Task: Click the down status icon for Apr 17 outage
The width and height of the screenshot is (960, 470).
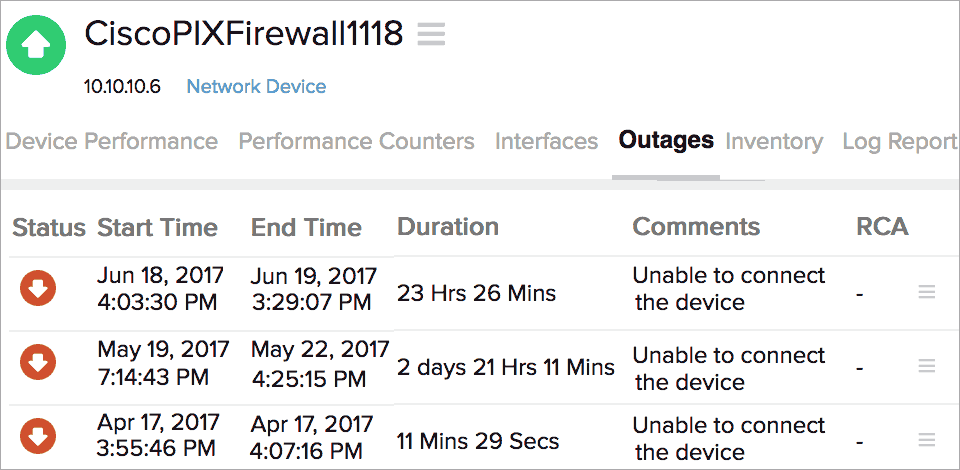Action: 38,436
